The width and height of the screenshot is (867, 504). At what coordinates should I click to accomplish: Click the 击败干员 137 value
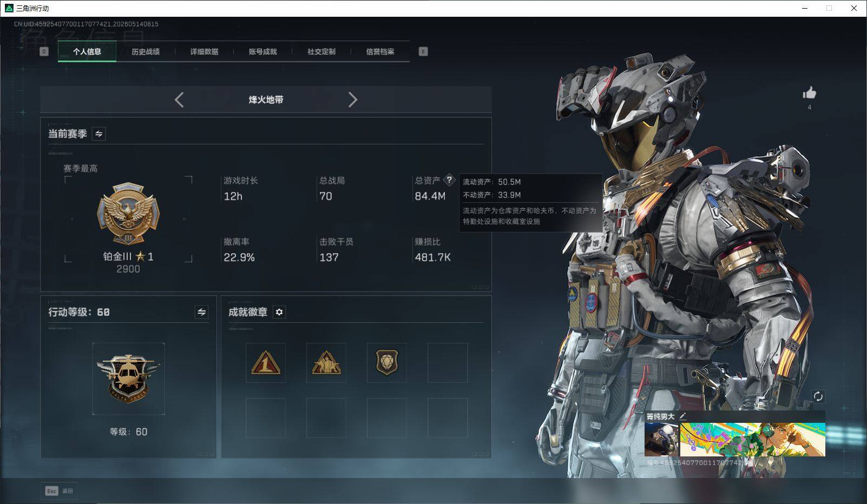click(329, 257)
